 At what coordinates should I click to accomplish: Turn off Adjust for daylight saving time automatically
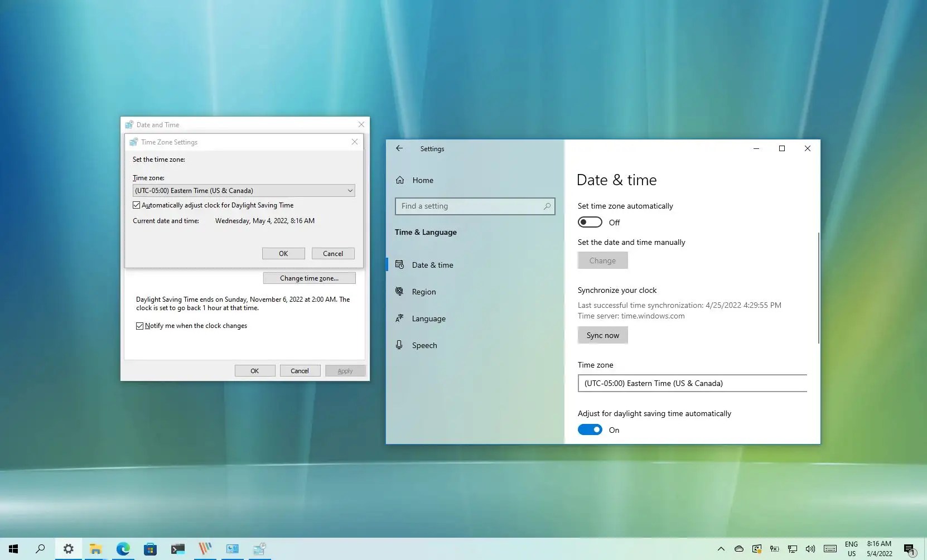click(x=590, y=429)
